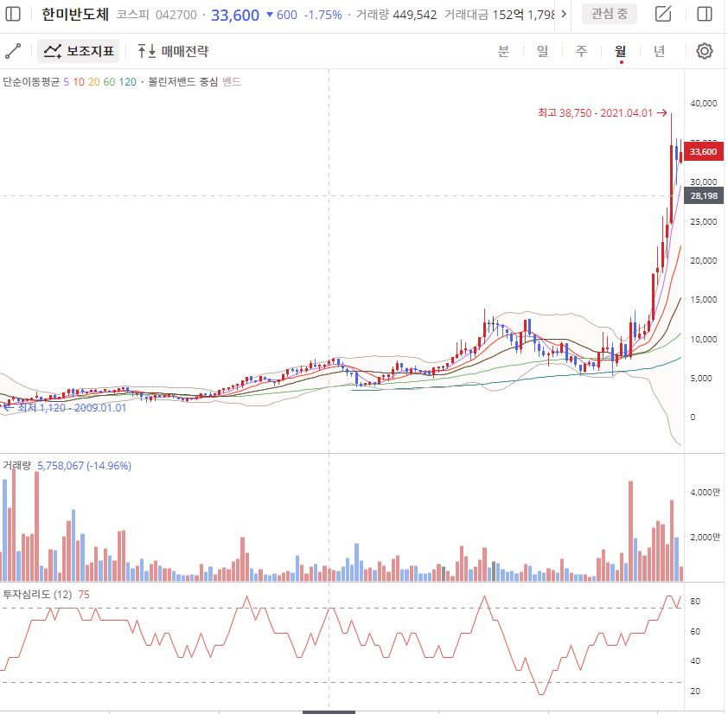Open the 매매전략 trading strategy menu

click(173, 51)
